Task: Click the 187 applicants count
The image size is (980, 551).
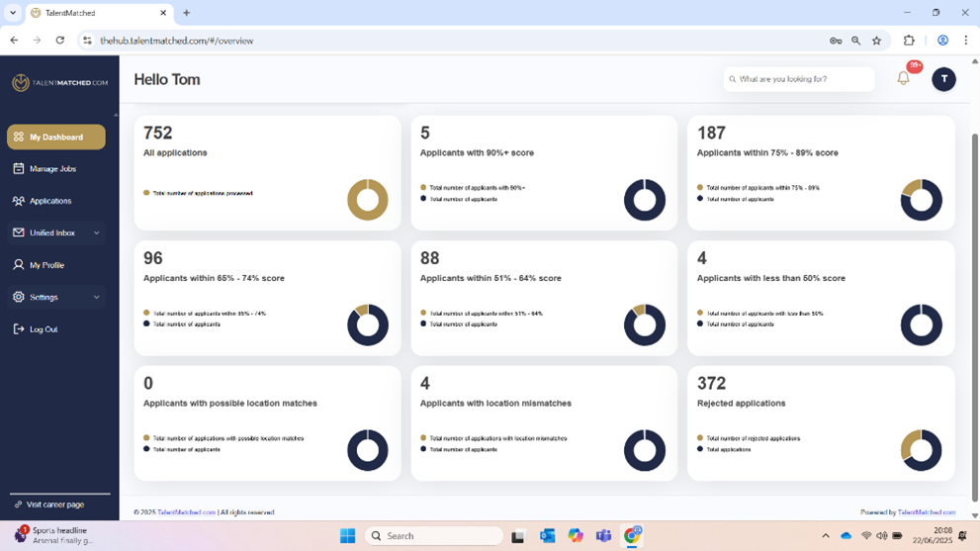Action: (x=711, y=133)
